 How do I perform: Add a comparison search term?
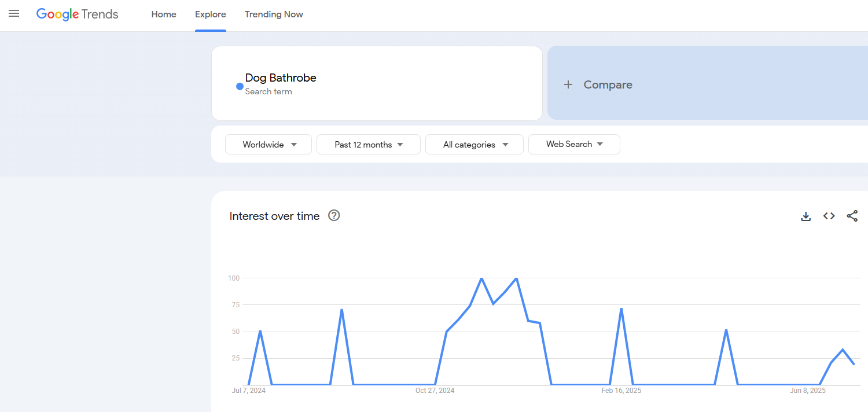tap(608, 84)
